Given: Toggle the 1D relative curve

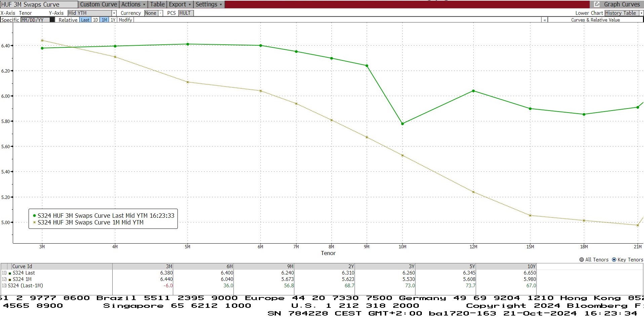Looking at the screenshot, I should click(95, 20).
